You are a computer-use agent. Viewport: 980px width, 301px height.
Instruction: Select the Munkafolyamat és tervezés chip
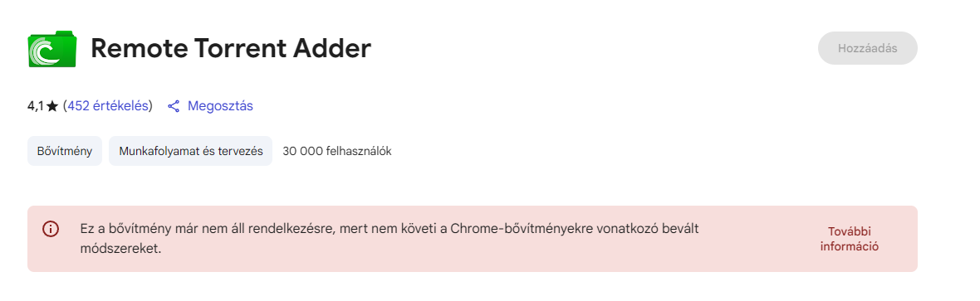point(191,151)
